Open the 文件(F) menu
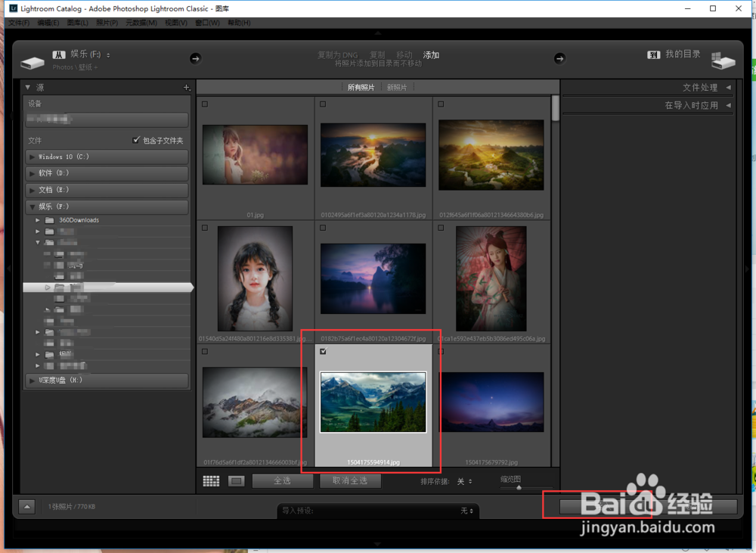This screenshot has width=756, height=553. [x=19, y=23]
